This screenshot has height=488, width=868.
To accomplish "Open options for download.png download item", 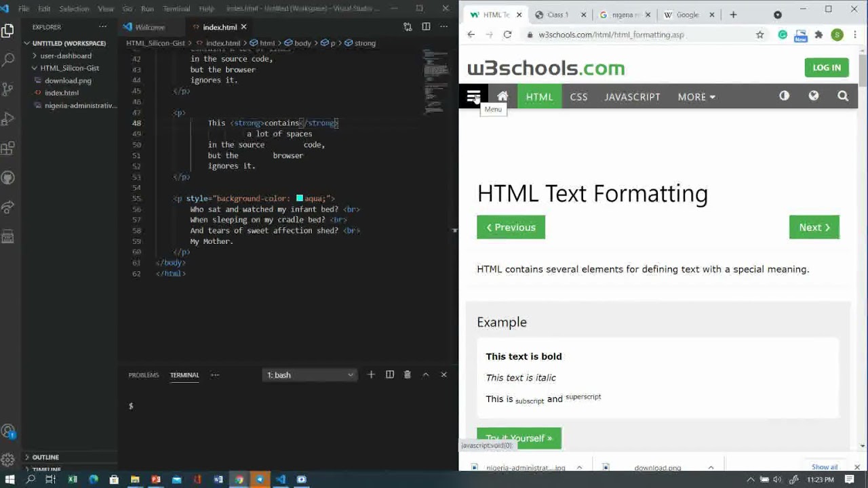I will pyautogui.click(x=711, y=468).
